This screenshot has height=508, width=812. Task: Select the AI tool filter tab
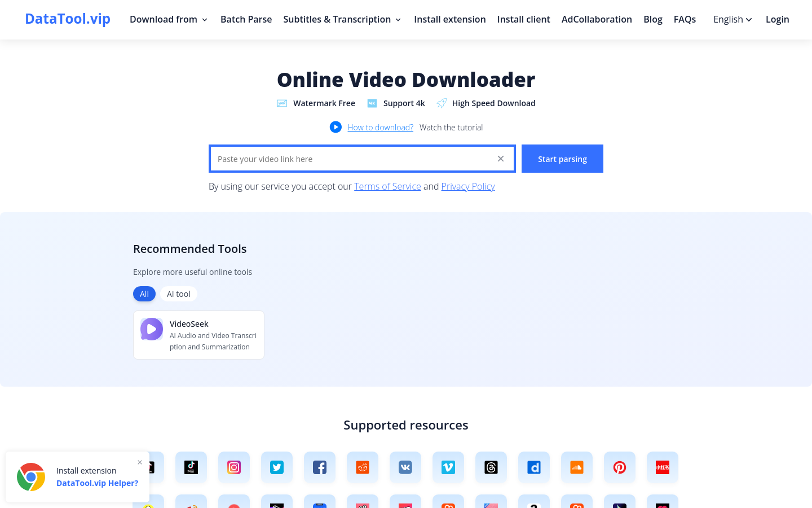click(179, 294)
